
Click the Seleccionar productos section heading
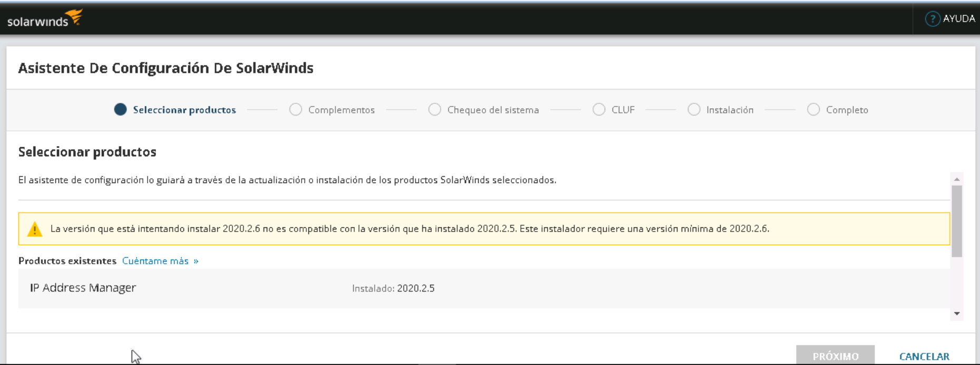87,152
